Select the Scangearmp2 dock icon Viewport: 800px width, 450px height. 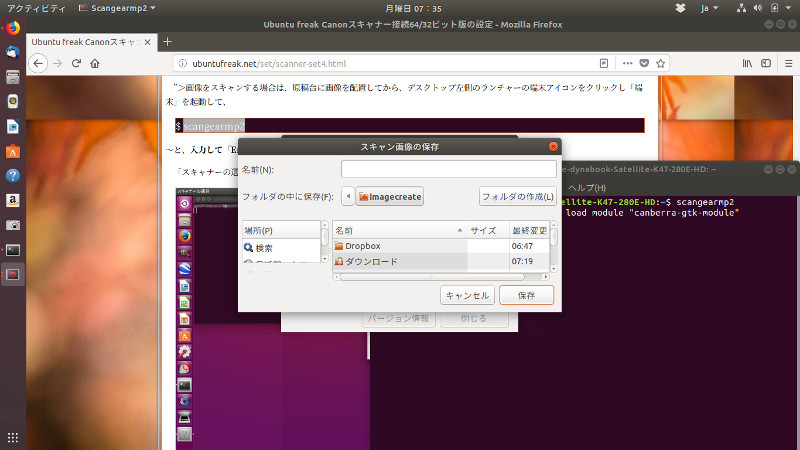click(x=13, y=274)
